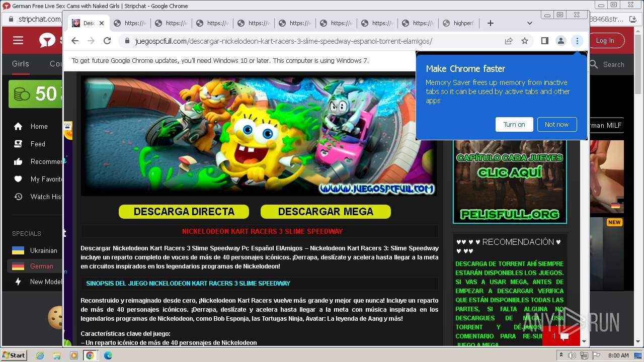The width and height of the screenshot is (644, 362).
Task: Switch to the fifth https tab
Action: pyautogui.click(x=294, y=23)
